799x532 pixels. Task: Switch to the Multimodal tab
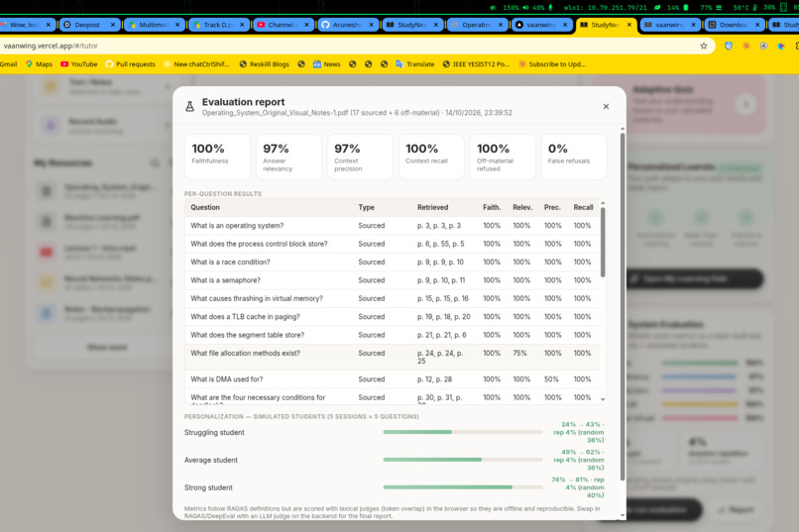coord(154,25)
